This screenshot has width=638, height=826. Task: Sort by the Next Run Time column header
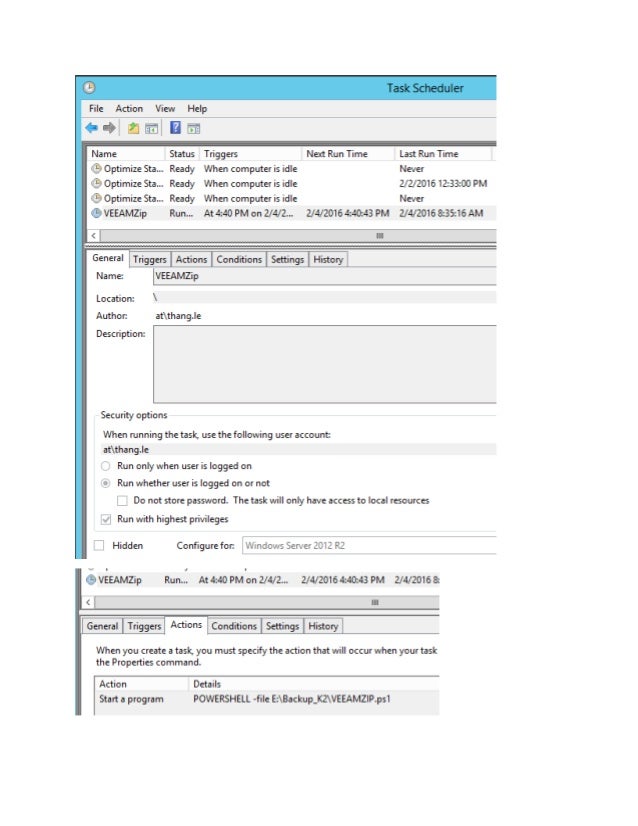tap(348, 153)
